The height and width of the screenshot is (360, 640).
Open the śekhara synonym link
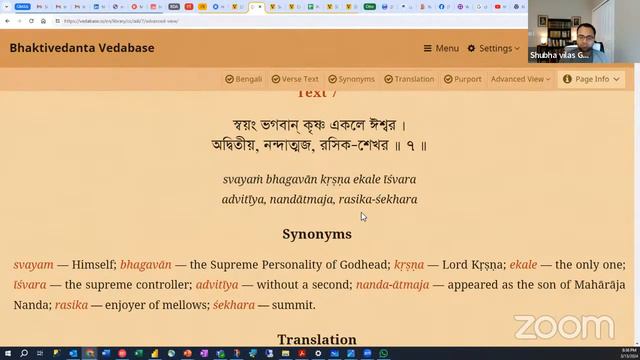234,305
